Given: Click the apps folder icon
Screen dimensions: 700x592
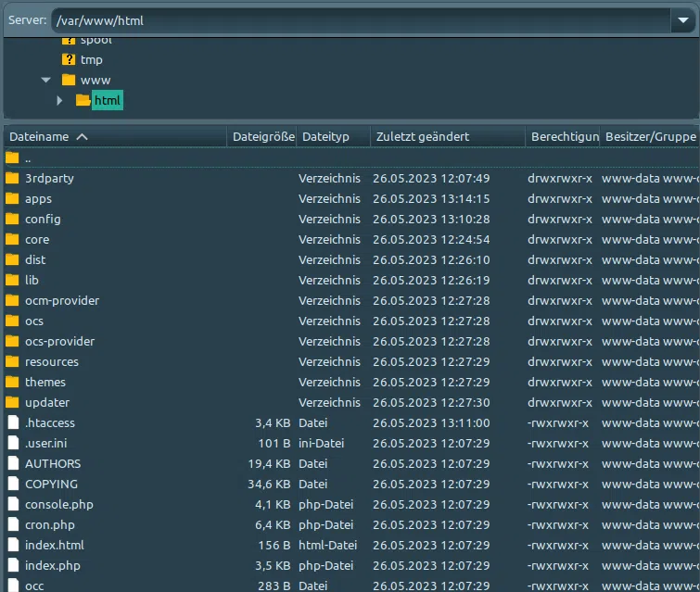Looking at the screenshot, I should pos(12,198).
